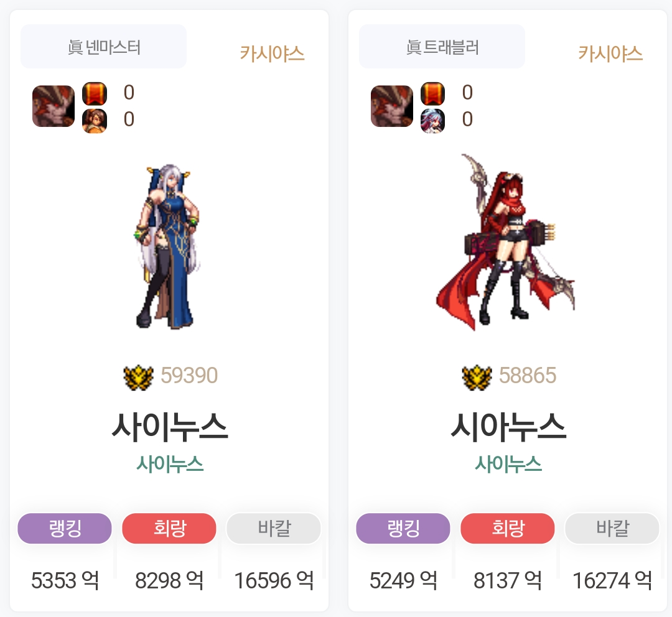The width and height of the screenshot is (672, 617).
Task: Select the red 회랑 tab on left card
Action: point(169,528)
